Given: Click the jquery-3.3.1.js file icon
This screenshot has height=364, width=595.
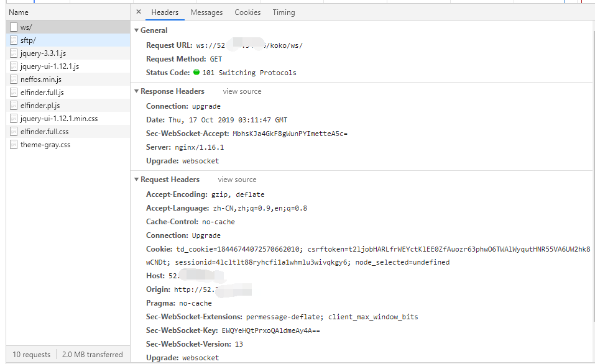Looking at the screenshot, I should click(14, 53).
